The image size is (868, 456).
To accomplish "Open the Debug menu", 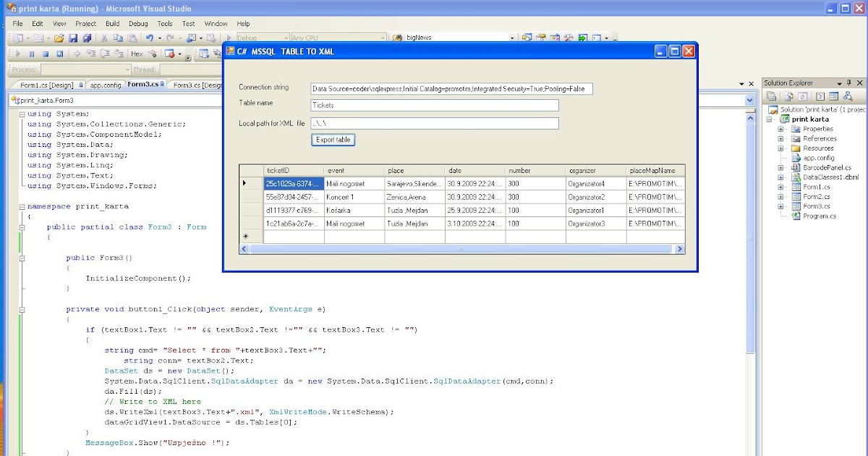I will pyautogui.click(x=138, y=22).
